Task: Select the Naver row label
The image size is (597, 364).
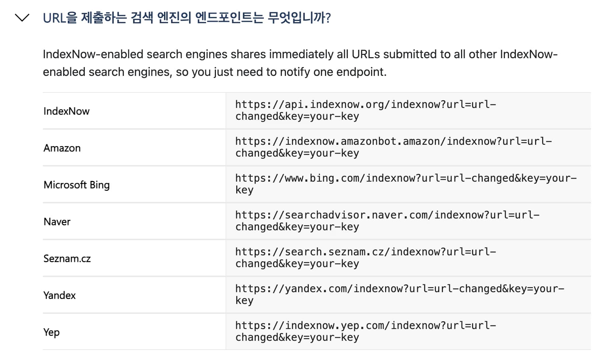Action: [57, 221]
